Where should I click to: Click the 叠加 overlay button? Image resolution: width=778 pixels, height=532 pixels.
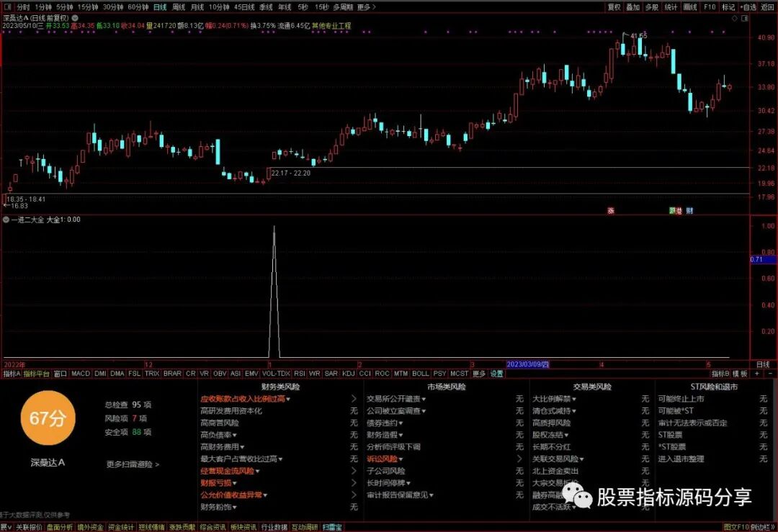tap(633, 7)
